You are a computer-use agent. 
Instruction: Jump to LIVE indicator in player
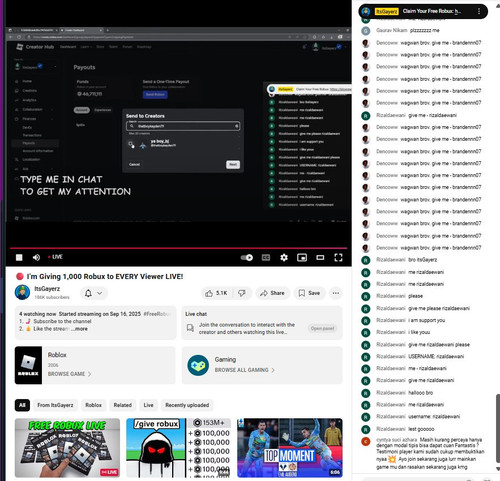click(55, 257)
